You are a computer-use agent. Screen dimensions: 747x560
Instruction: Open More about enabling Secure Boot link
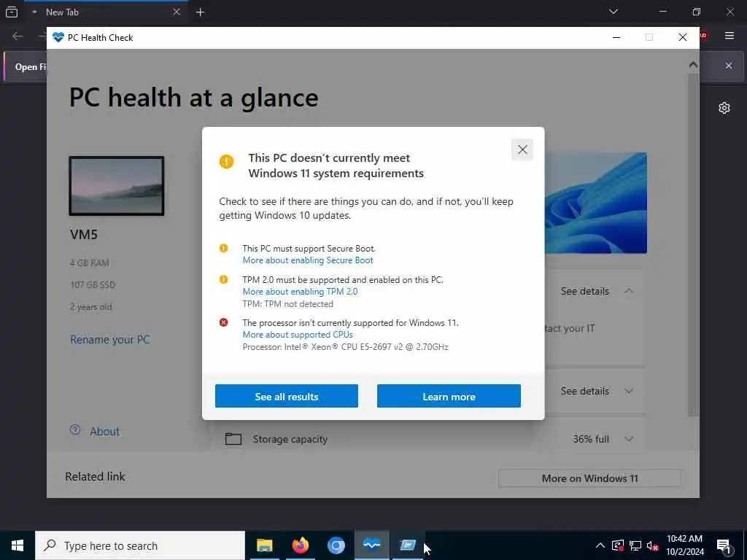308,260
